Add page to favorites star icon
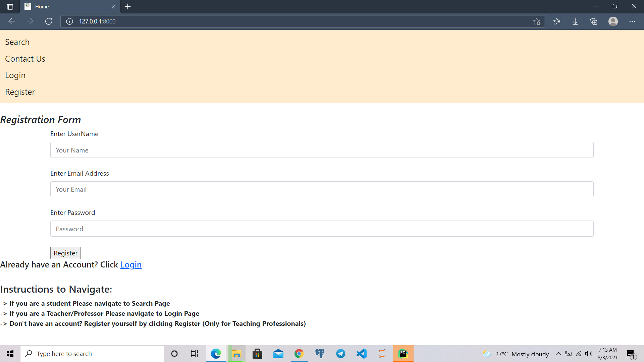Viewport: 644px width, 362px height. [x=537, y=21]
